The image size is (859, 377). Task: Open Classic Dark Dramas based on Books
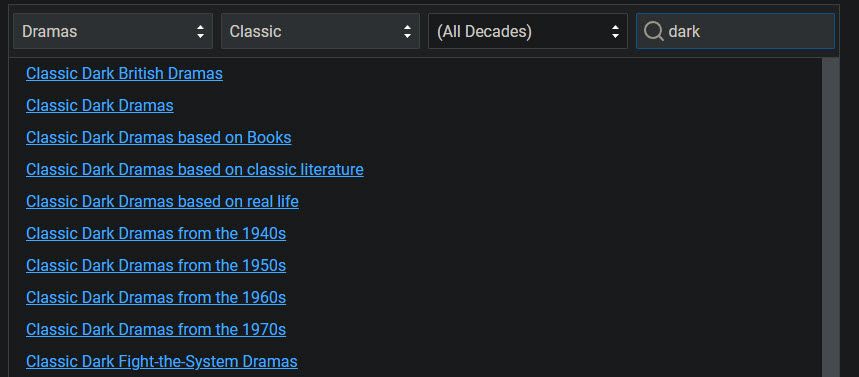[x=158, y=137]
